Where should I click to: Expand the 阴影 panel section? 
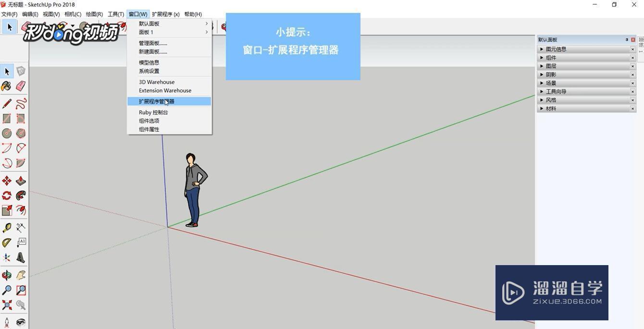pyautogui.click(x=542, y=74)
